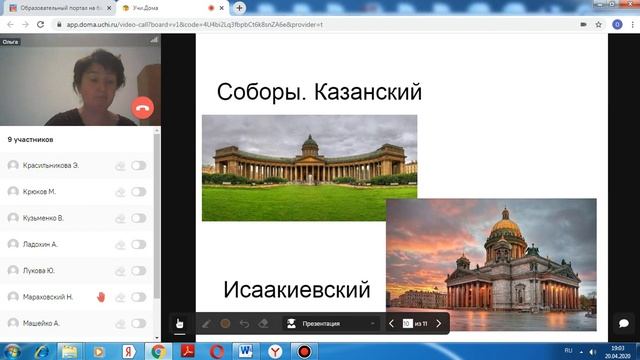Click the participant list scroll-down arrow
Viewport: 640px width, 360px height.
pos(157,338)
